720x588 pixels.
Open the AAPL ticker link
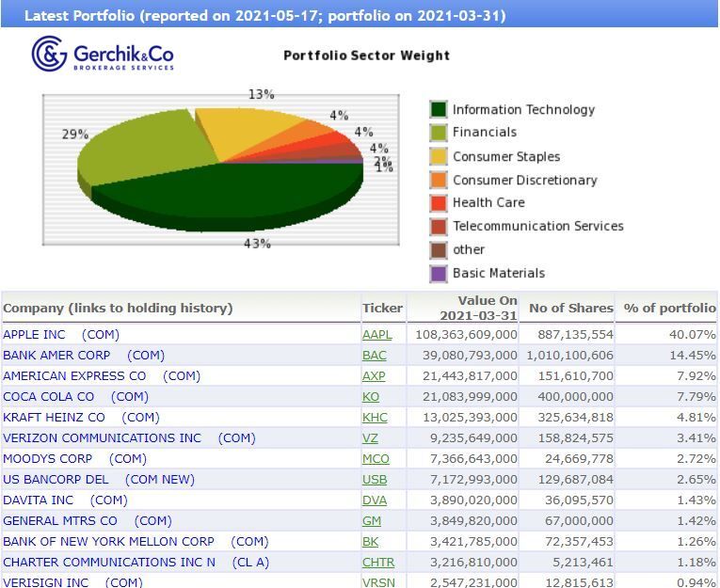(376, 335)
